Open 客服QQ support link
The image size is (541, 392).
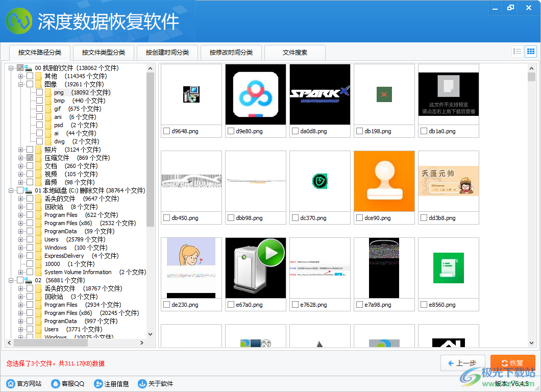67,384
